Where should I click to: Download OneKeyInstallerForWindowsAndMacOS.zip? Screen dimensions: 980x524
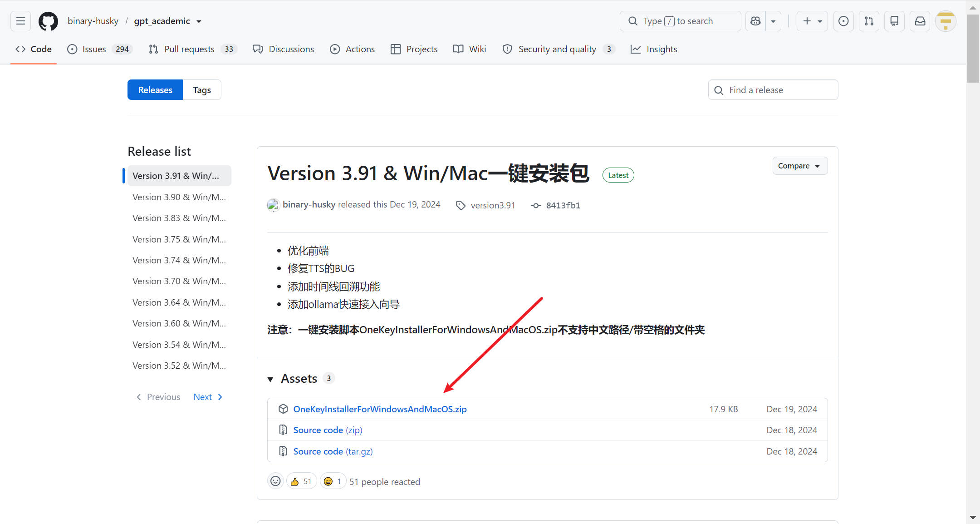point(380,409)
